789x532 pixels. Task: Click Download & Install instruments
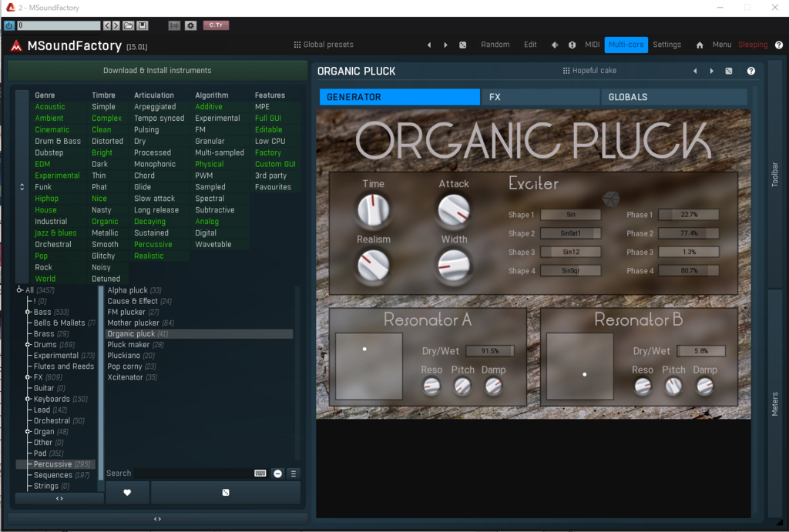[x=157, y=70]
